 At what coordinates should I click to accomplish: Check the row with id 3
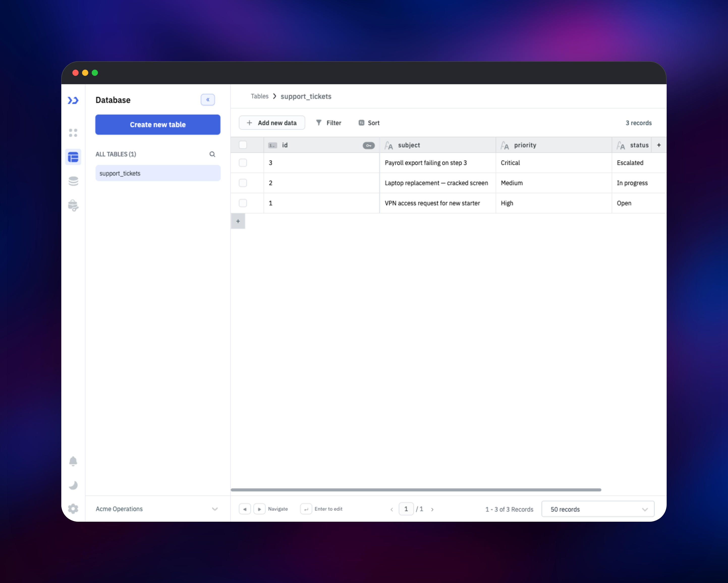(x=243, y=163)
